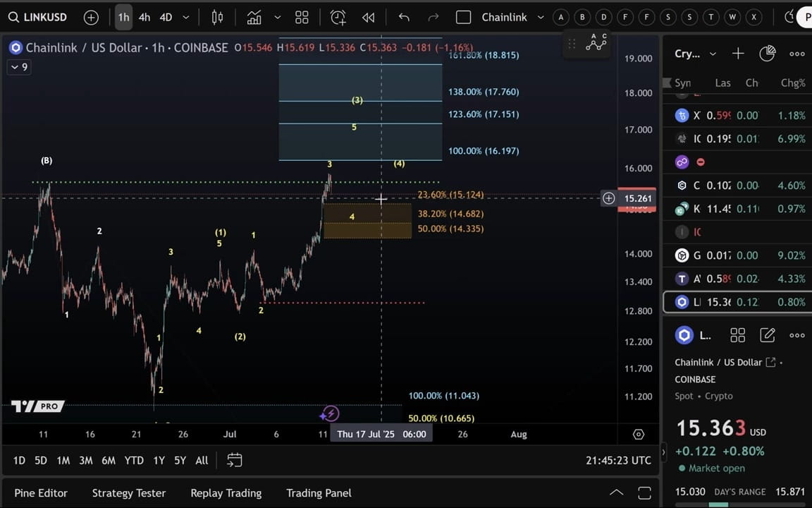This screenshot has width=812, height=508.
Task: Add symbol to compare with plus icon
Action: click(x=91, y=18)
